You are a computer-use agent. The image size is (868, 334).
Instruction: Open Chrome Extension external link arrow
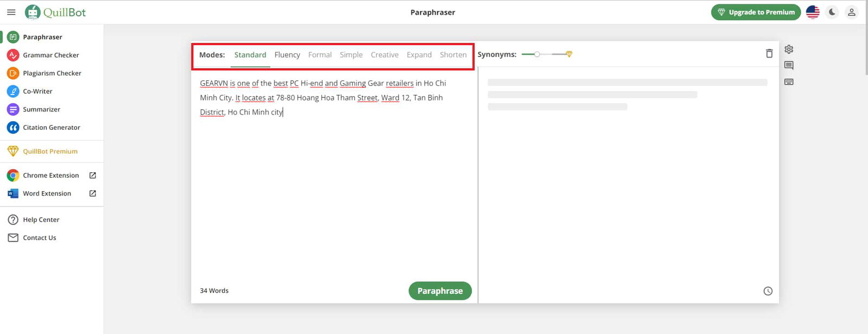point(93,175)
